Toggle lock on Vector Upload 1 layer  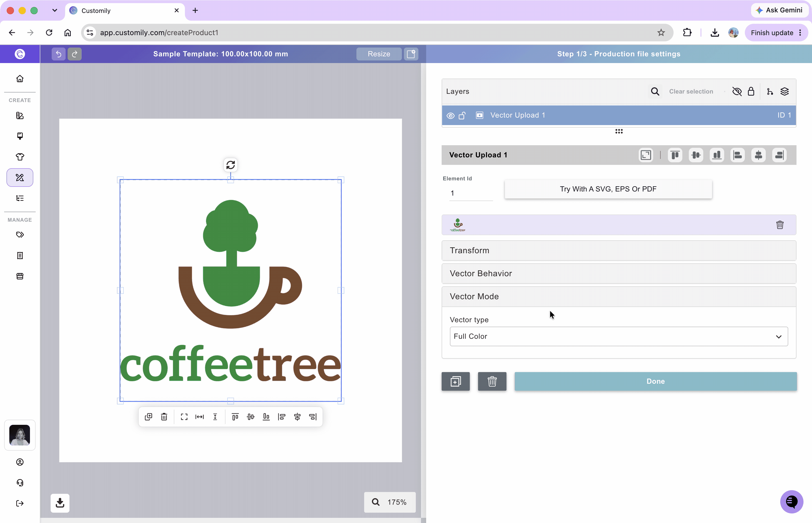tap(462, 116)
